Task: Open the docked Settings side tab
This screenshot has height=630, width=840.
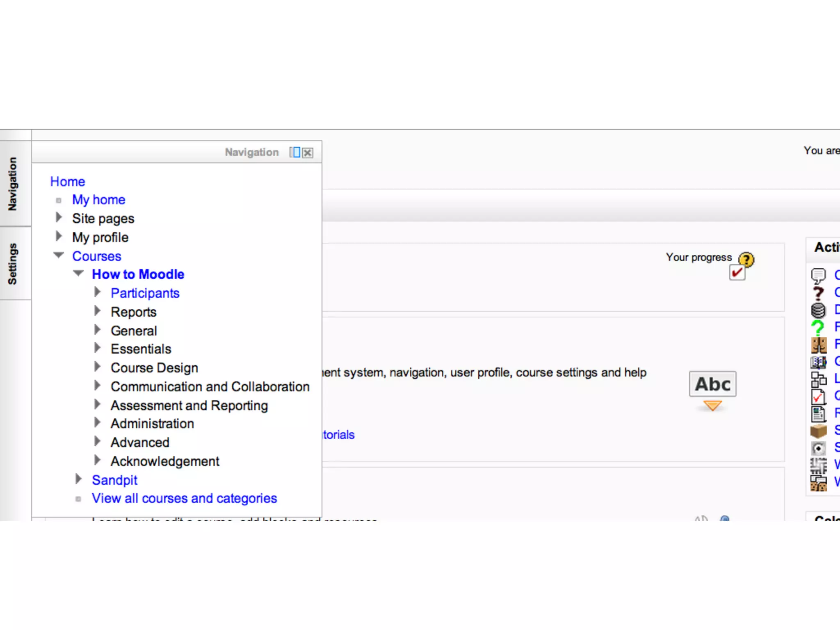Action: 13,263
